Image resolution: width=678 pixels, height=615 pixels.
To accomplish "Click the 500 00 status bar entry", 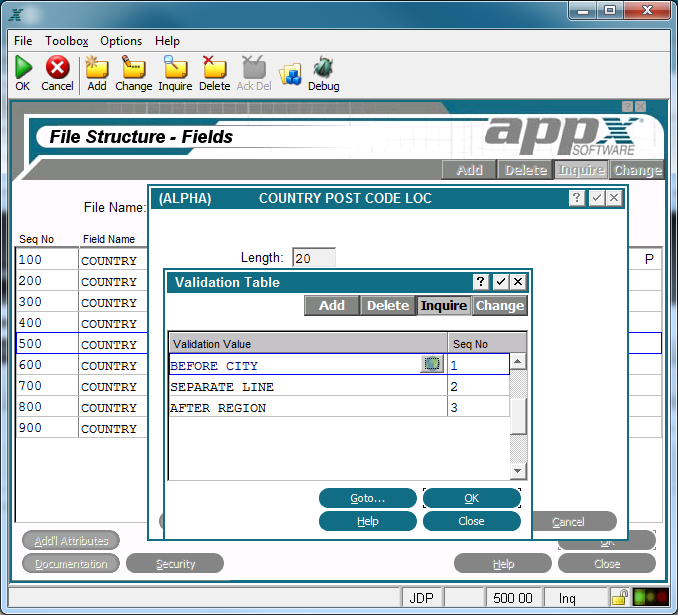I will pos(512,597).
